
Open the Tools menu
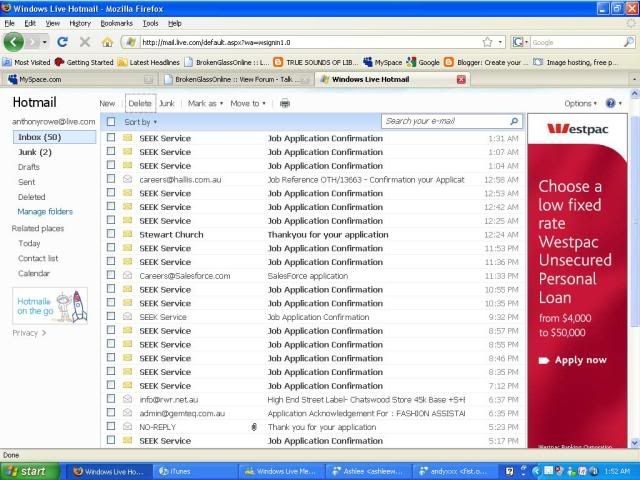coord(150,23)
